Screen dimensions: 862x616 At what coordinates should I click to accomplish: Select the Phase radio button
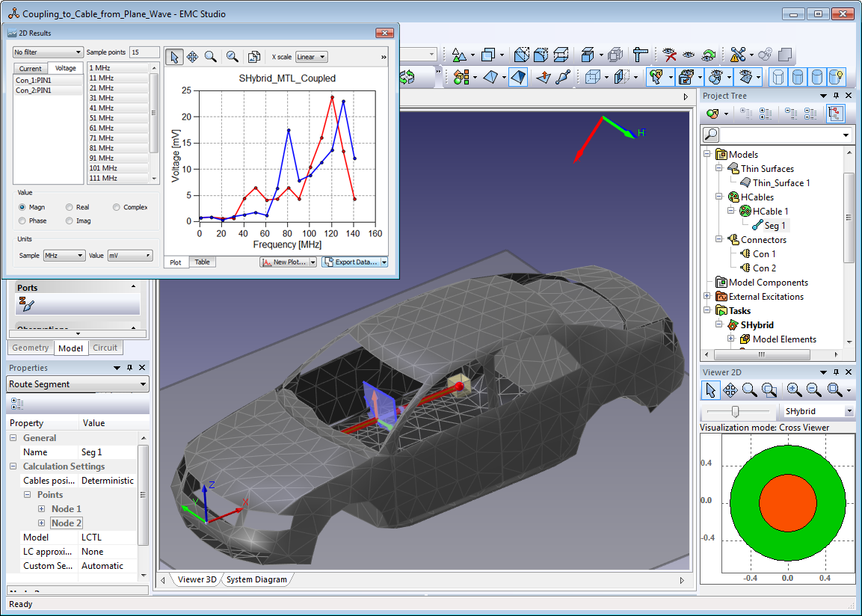(23, 221)
